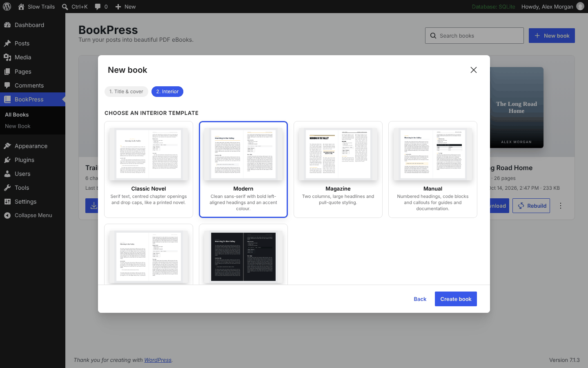Open Tools in the sidebar
Viewport: 588px width, 368px height.
click(33, 188)
